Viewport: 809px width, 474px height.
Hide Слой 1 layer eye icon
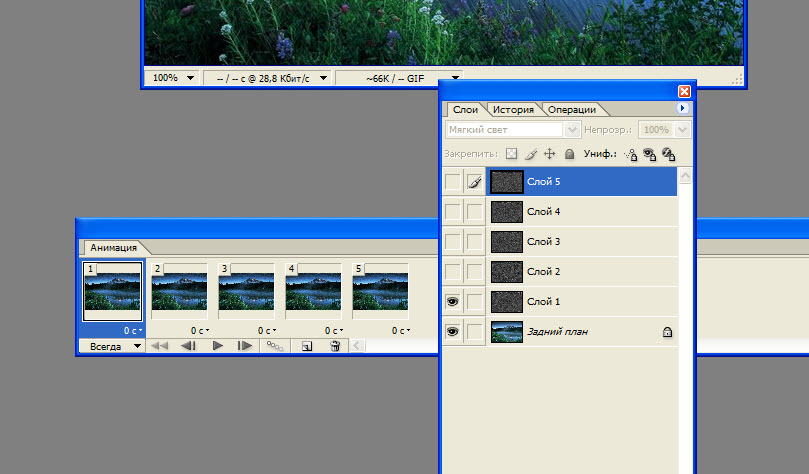452,302
